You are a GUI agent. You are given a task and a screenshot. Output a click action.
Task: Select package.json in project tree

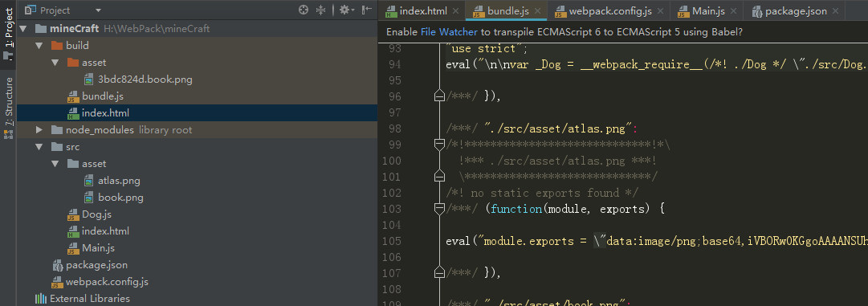pos(96,265)
